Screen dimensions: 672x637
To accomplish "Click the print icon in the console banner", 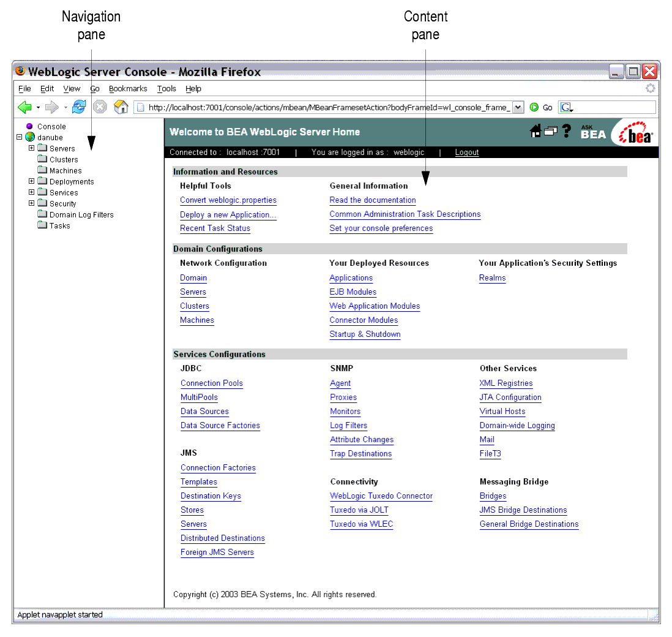I will click(x=550, y=130).
